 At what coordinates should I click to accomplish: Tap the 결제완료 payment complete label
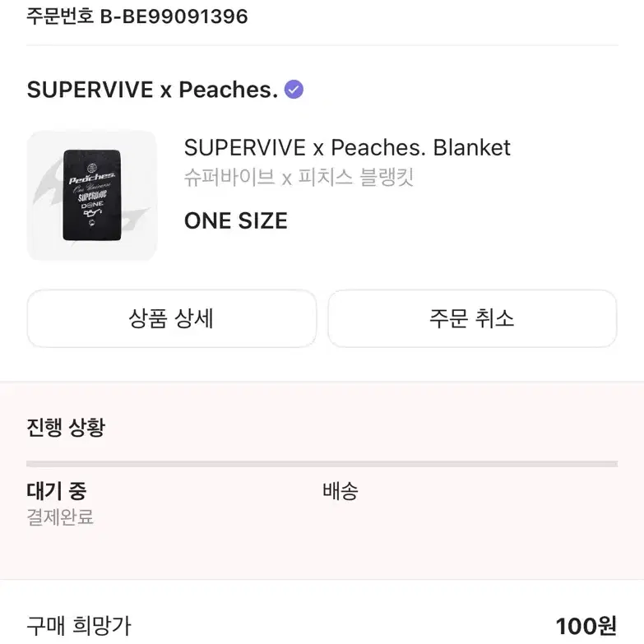tap(60, 517)
